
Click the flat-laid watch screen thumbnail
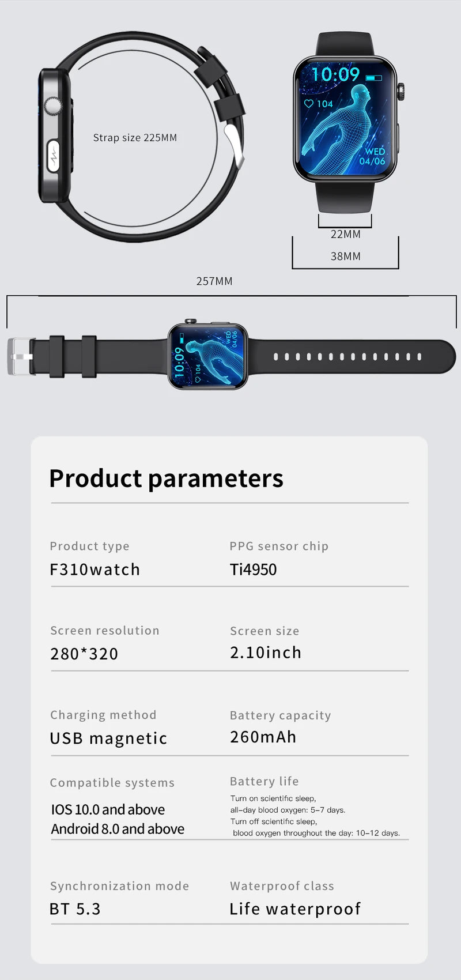click(207, 356)
